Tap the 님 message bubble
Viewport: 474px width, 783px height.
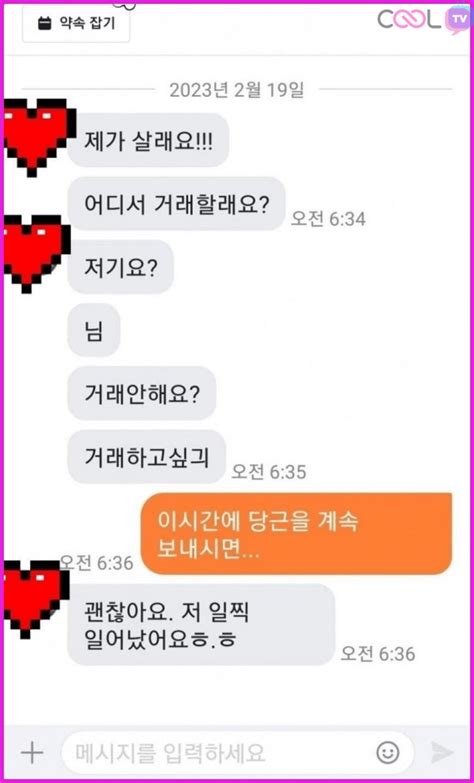pyautogui.click(x=94, y=330)
